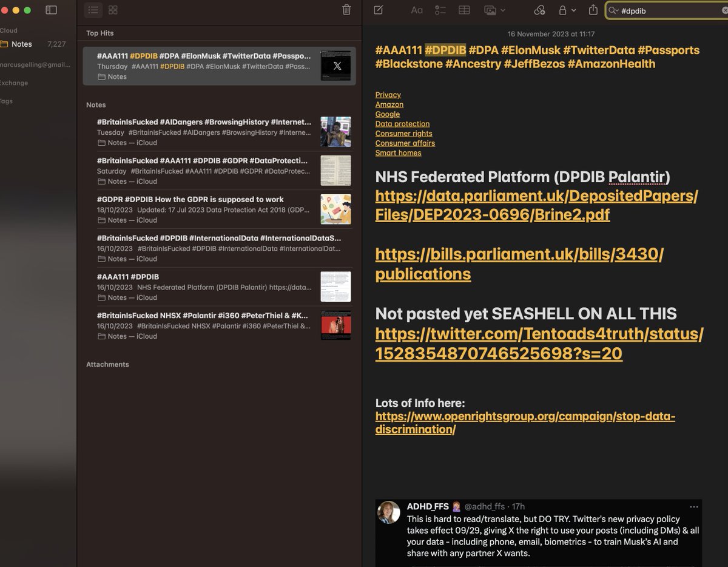Screen dimensions: 728x567
Task: Toggle the sidebar panel icon
Action: tap(51, 10)
